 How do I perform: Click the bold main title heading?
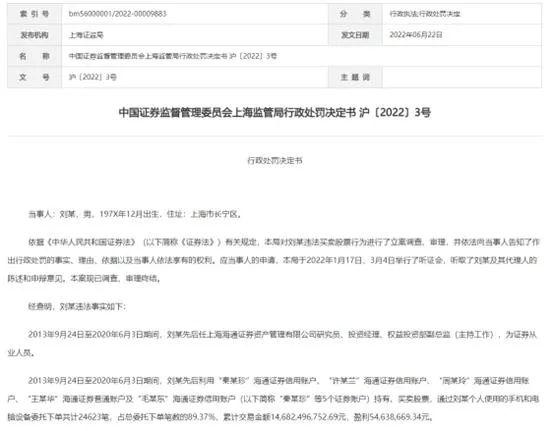pyautogui.click(x=275, y=113)
